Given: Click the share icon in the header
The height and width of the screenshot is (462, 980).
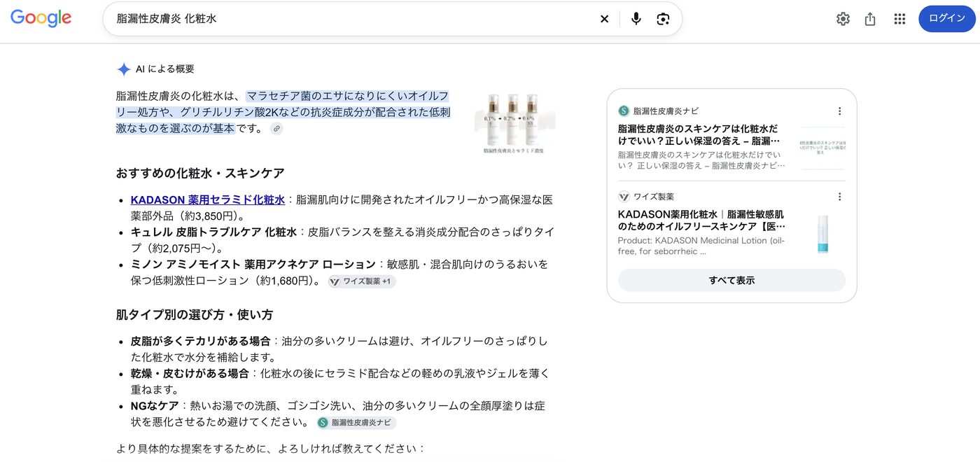Looking at the screenshot, I should click(870, 19).
